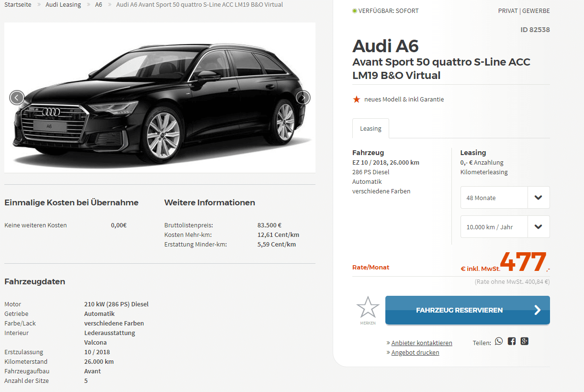Share the offer via Facebook icon
The image size is (584, 392).
(x=512, y=341)
